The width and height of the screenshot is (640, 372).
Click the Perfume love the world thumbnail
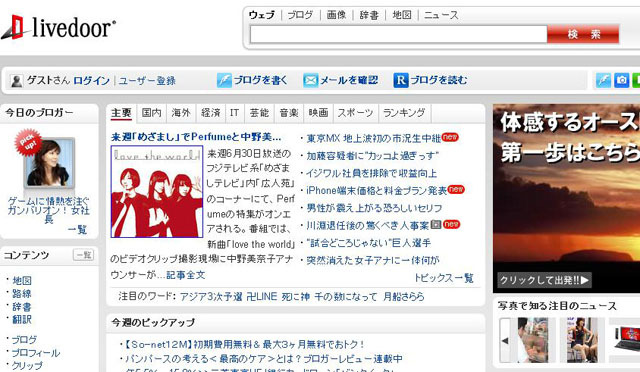point(157,192)
